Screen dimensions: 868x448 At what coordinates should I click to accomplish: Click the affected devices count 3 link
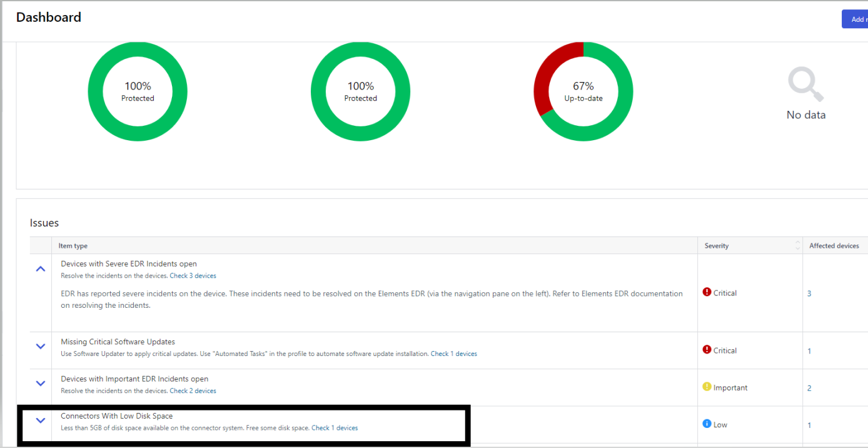(809, 293)
